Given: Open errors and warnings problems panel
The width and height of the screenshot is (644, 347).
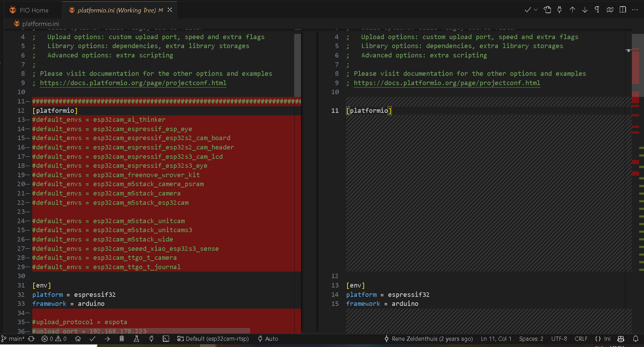Looking at the screenshot, I should coord(54,339).
